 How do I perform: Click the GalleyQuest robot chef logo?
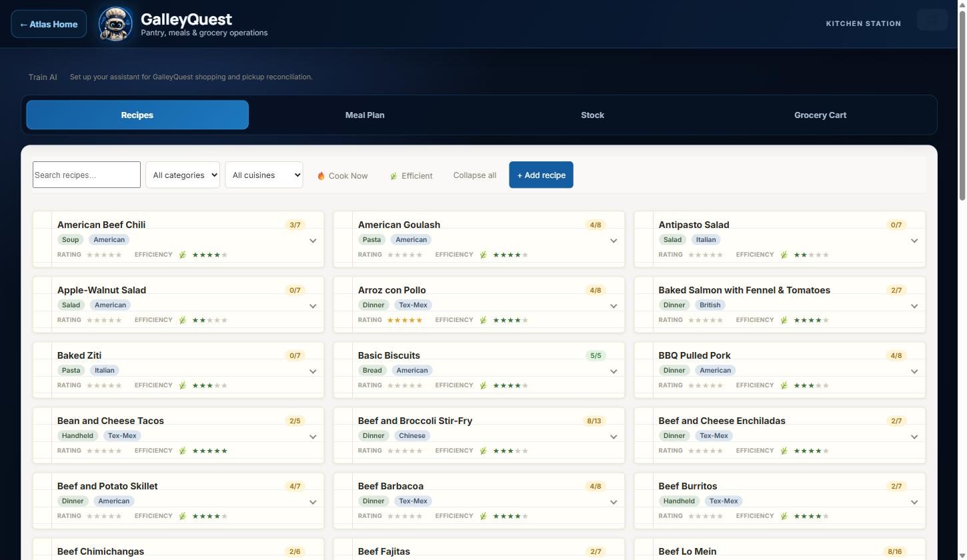(x=115, y=24)
